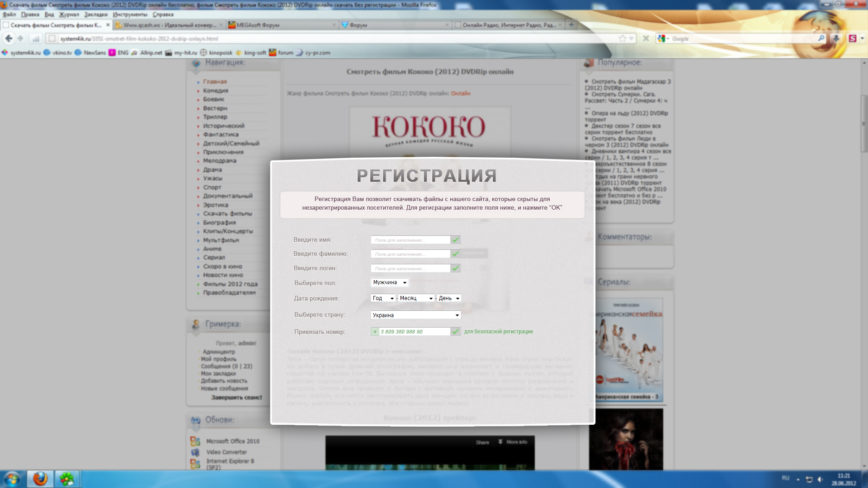Click the green check next to login field
Screen dimensions: 868x488
pyautogui.click(x=456, y=268)
